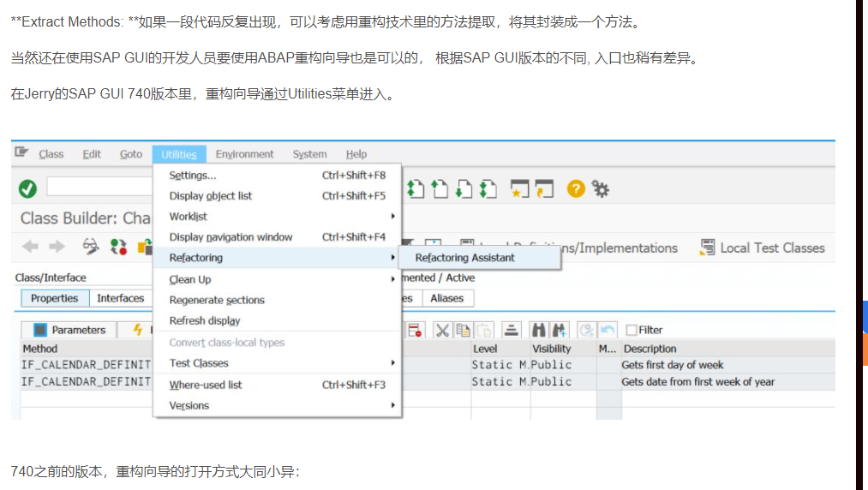The width and height of the screenshot is (868, 490).
Task: Select Display object list menu entry
Action: pyautogui.click(x=277, y=196)
